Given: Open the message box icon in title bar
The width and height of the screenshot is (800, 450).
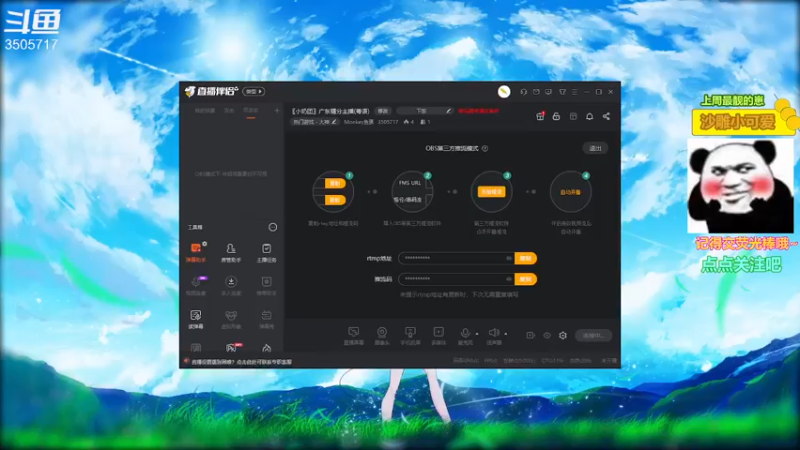Looking at the screenshot, I should (x=548, y=92).
